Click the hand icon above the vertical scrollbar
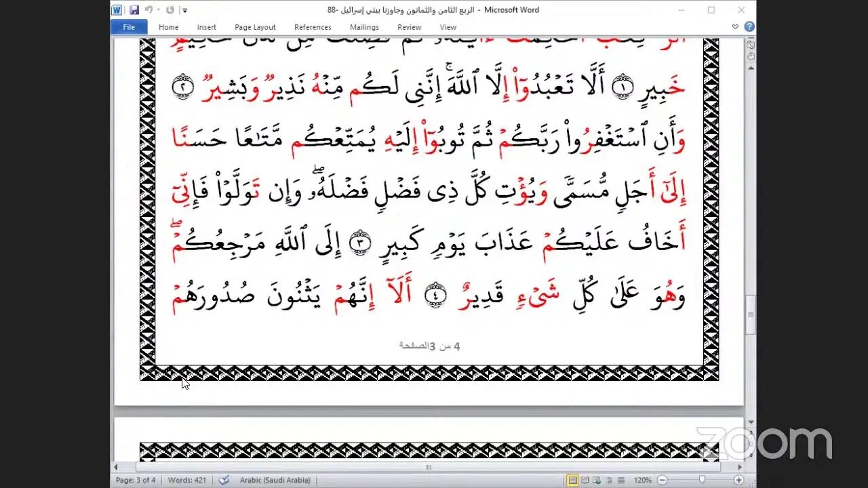868x488 pixels. [751, 56]
